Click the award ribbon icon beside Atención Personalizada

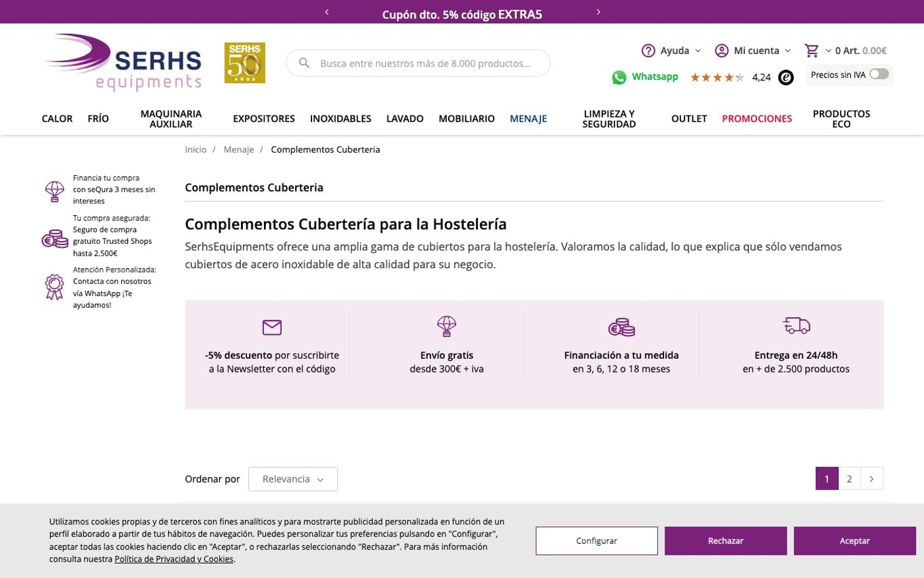point(54,287)
